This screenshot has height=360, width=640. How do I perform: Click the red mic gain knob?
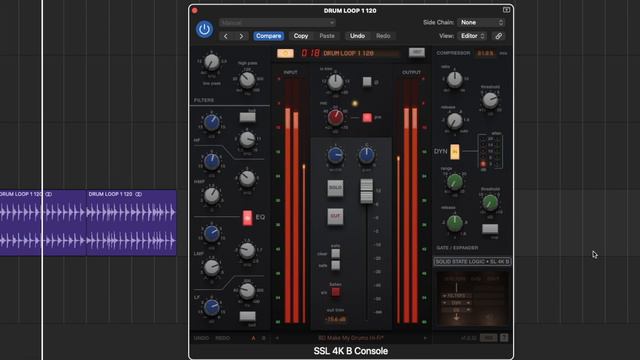pyautogui.click(x=336, y=118)
